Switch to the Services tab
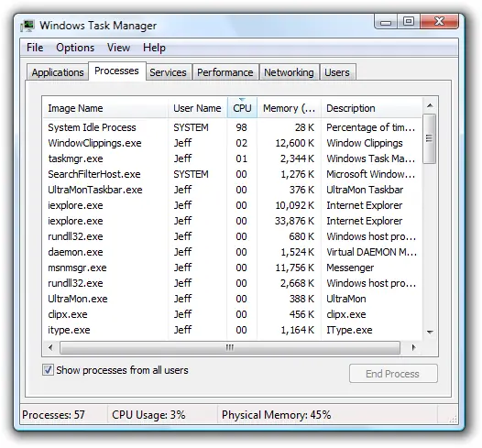 point(168,72)
